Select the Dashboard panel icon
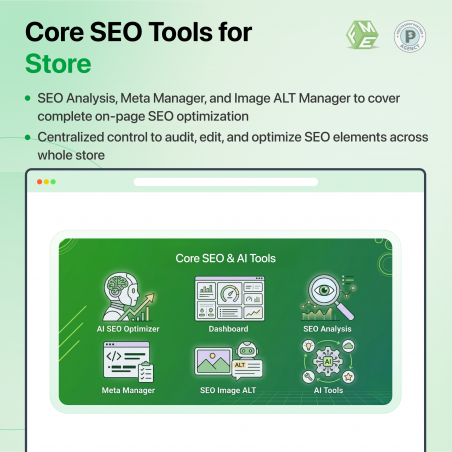This screenshot has width=452, height=452. click(229, 299)
